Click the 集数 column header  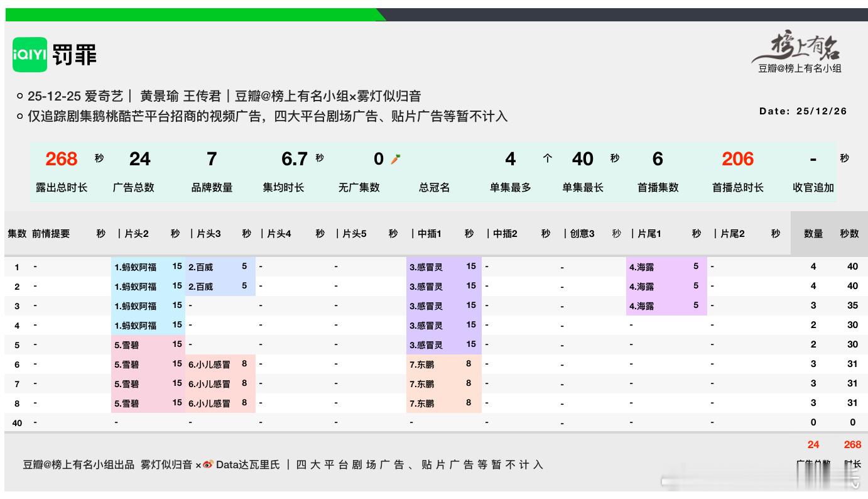[x=17, y=234]
